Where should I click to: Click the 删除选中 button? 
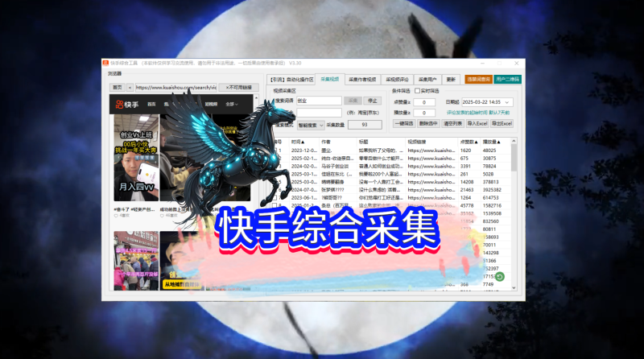(x=428, y=124)
